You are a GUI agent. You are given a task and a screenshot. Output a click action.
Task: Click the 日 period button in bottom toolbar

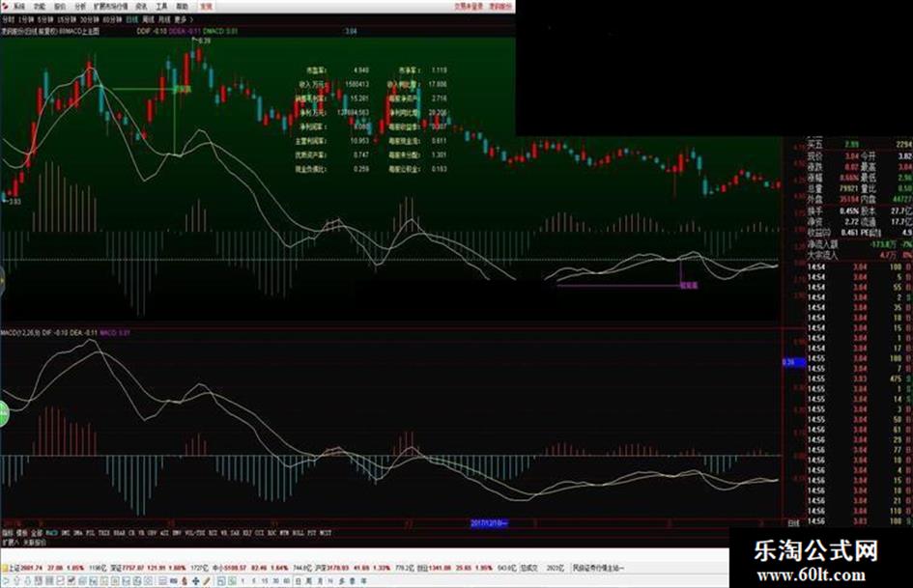(299, 581)
